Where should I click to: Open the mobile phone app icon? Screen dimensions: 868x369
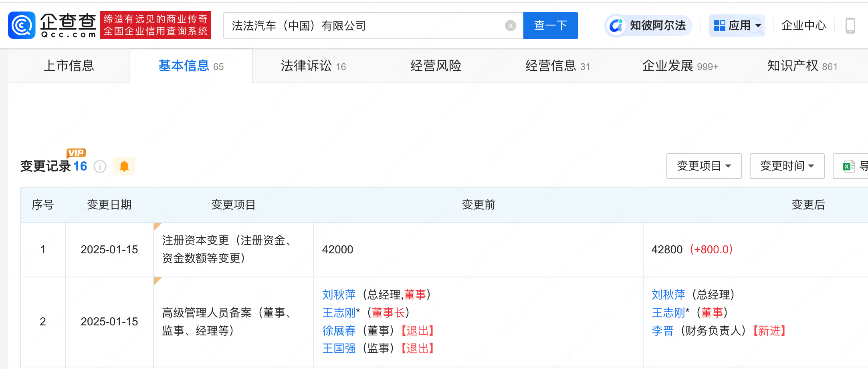[x=850, y=26]
